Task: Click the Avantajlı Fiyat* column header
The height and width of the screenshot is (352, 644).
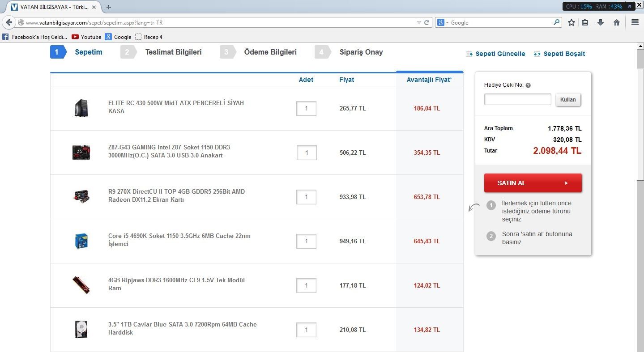Action: point(429,80)
